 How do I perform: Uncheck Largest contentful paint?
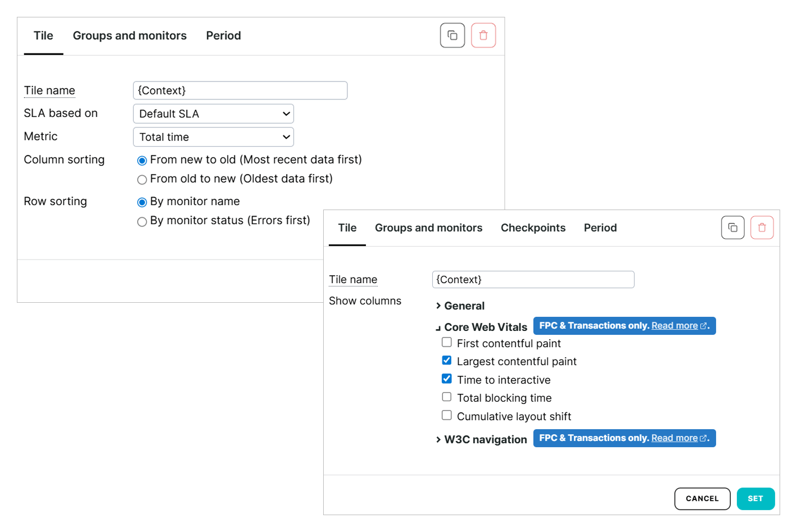click(x=447, y=361)
